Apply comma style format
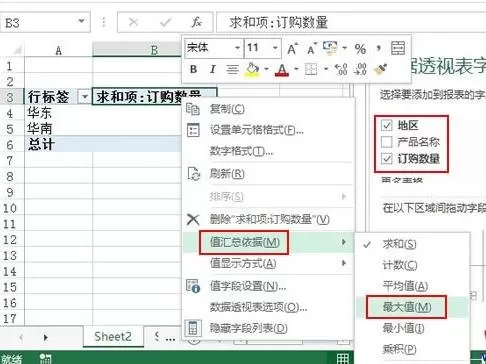 coord(379,48)
